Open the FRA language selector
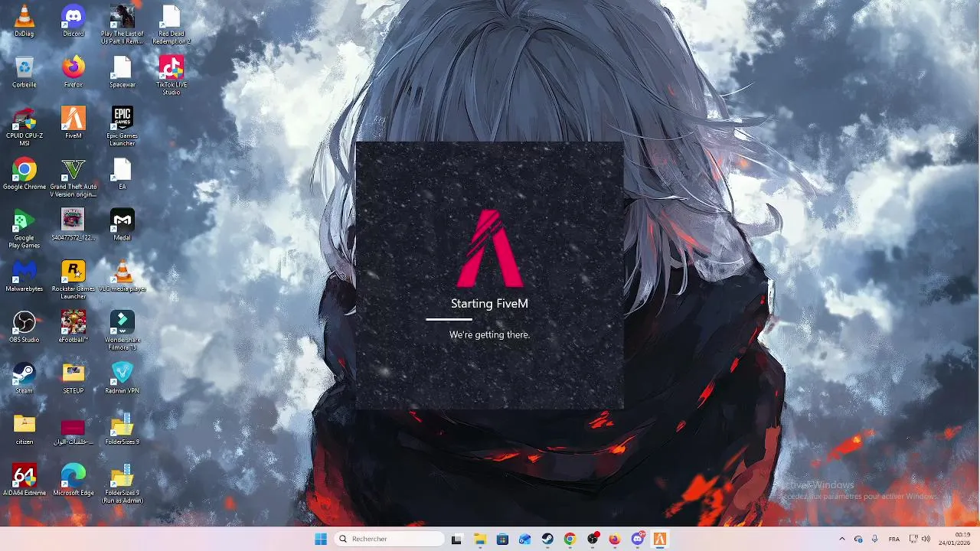 (893, 539)
